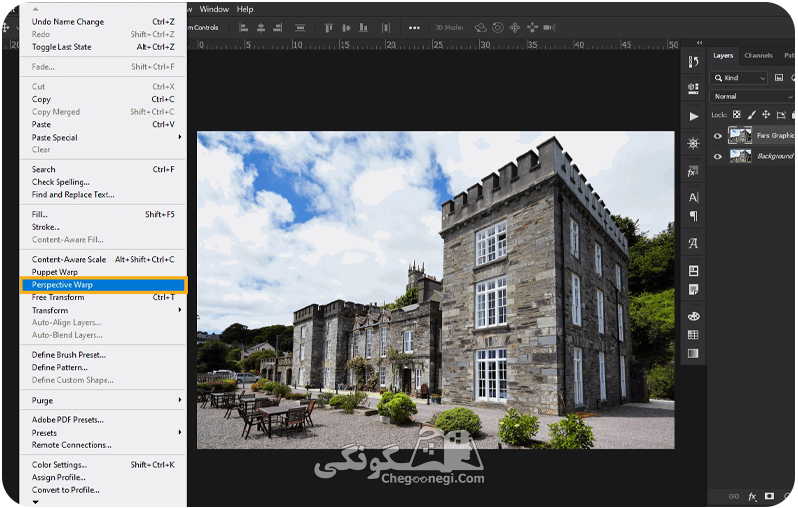Open the Window menu
This screenshot has height=508, width=798.
tap(214, 9)
